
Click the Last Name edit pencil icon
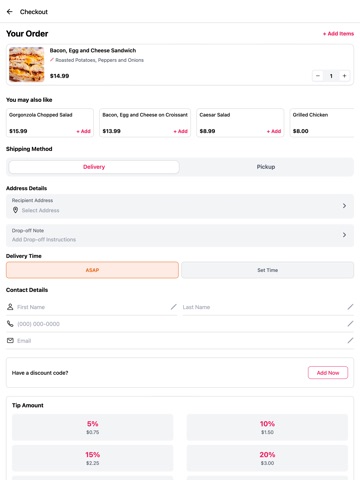click(350, 307)
